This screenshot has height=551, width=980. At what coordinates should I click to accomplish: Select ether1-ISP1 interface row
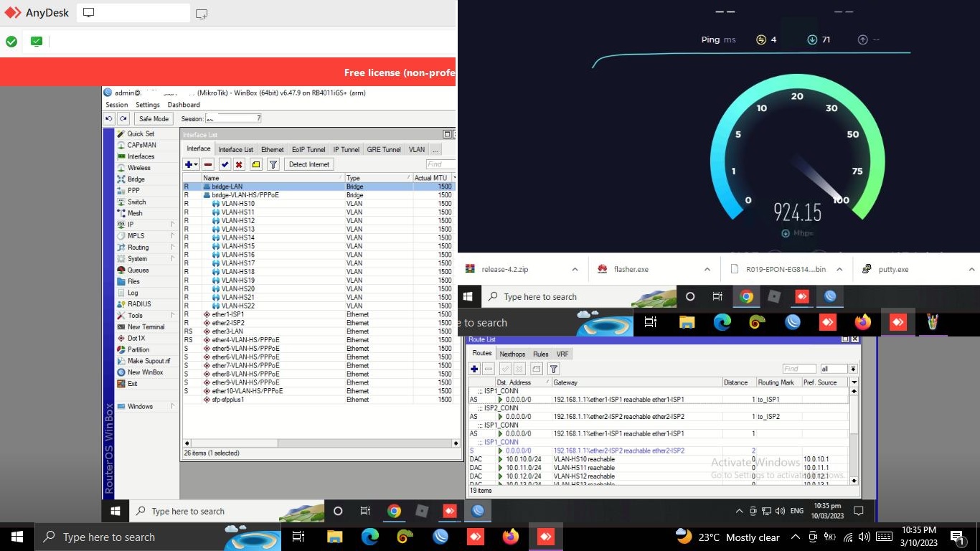(x=319, y=314)
